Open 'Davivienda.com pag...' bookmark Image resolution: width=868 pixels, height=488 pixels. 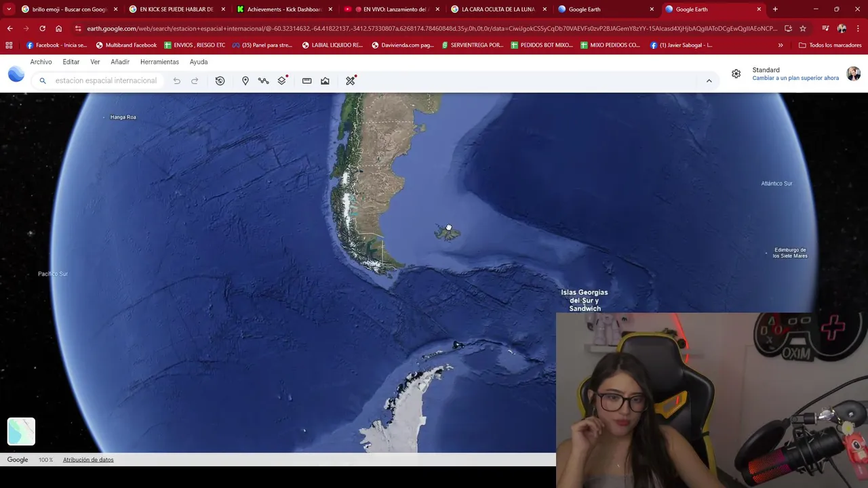403,45
